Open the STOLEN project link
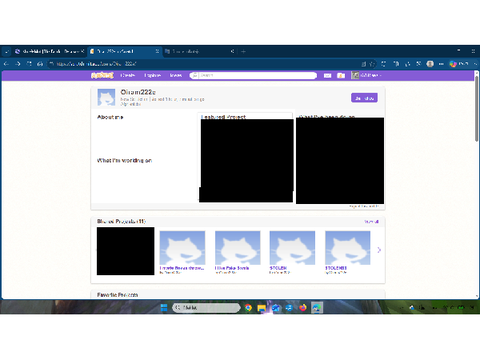Viewport: 480px width, 360px height. tap(278, 268)
